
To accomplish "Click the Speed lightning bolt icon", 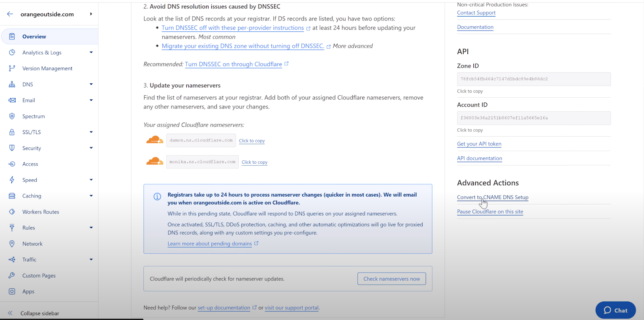I will click(x=12, y=180).
